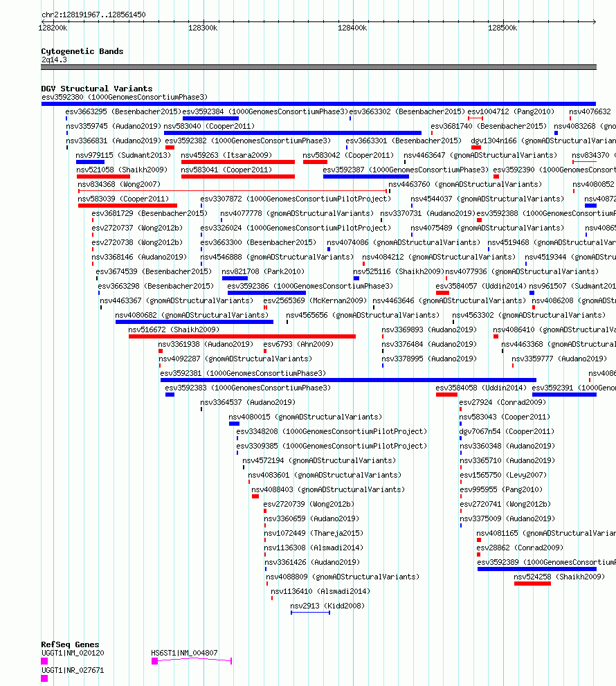The image size is (616, 686).
Task: Open UGGT1|NM_020120 gene label
Action: pos(73,653)
